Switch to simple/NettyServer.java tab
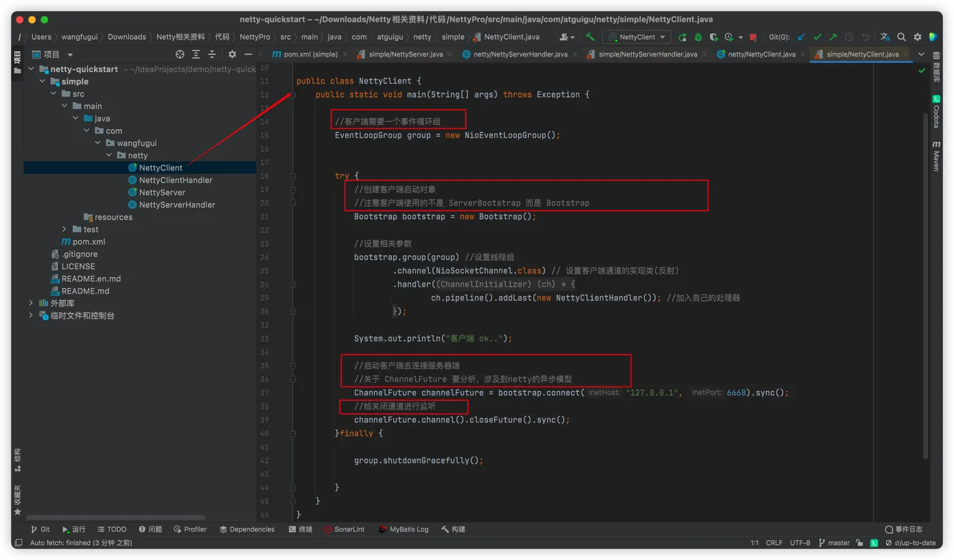The height and width of the screenshot is (560, 954). click(x=405, y=54)
